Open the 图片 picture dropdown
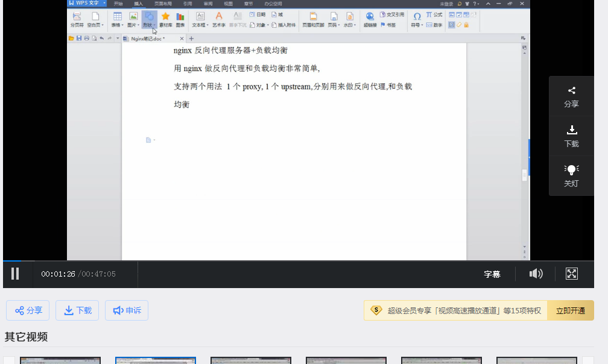Viewport: 608px width, 364px height. 133,20
